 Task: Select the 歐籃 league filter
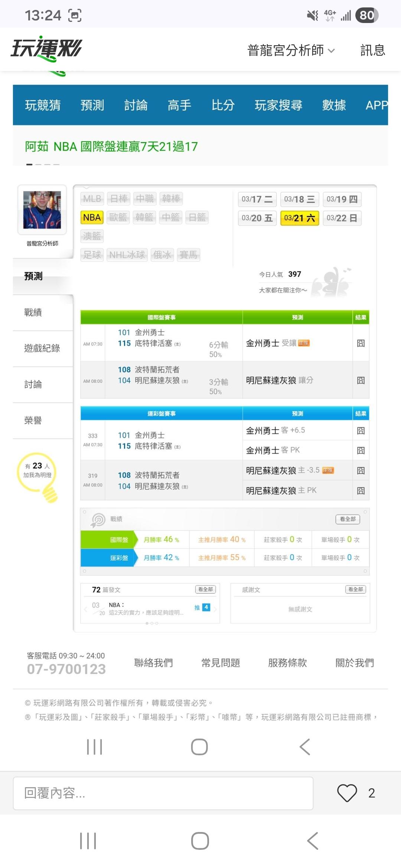[118, 217]
